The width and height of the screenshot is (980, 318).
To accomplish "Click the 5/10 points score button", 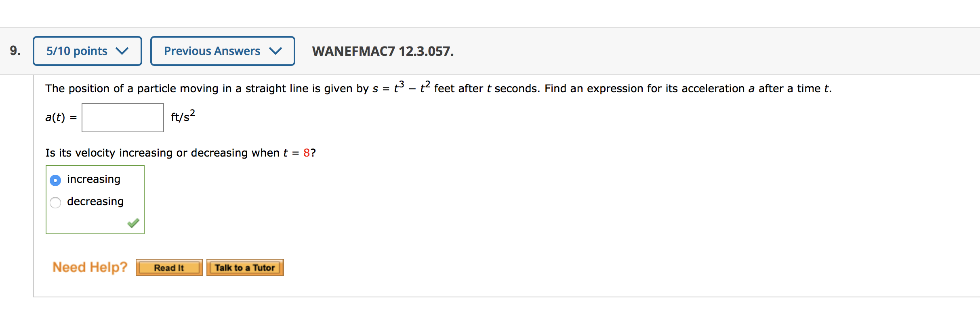I will (x=87, y=51).
